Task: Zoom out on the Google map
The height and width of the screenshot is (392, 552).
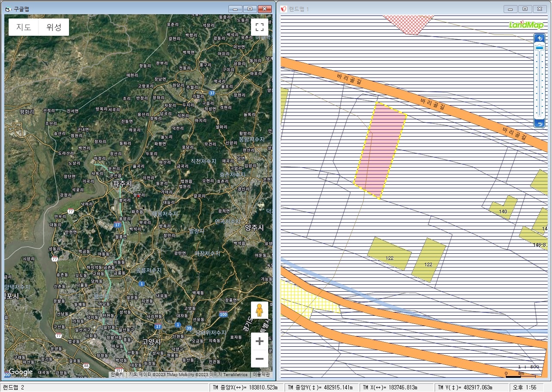Action: [x=260, y=358]
